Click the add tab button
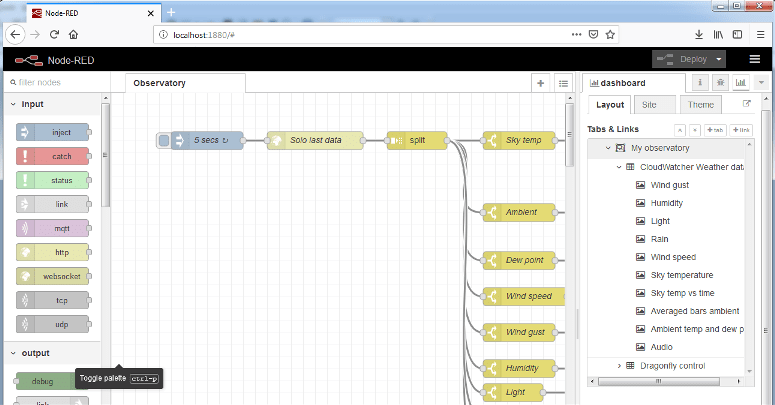The image size is (775, 405). tap(715, 129)
